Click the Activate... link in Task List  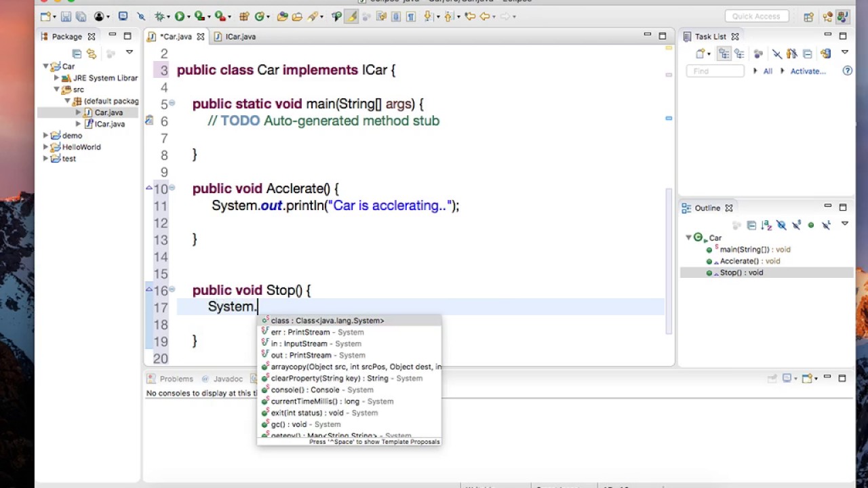coord(808,71)
